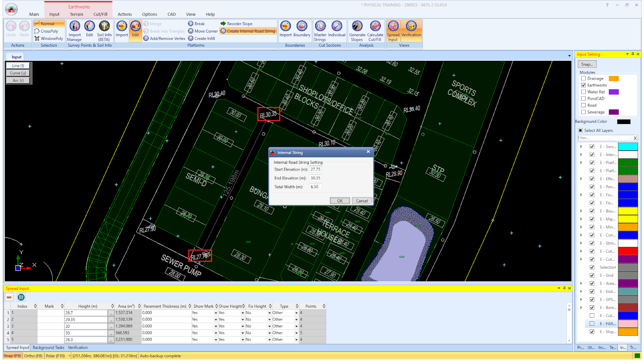This screenshot has height=362, width=644.
Task: Click the Background Color black swatch
Action: [623, 121]
